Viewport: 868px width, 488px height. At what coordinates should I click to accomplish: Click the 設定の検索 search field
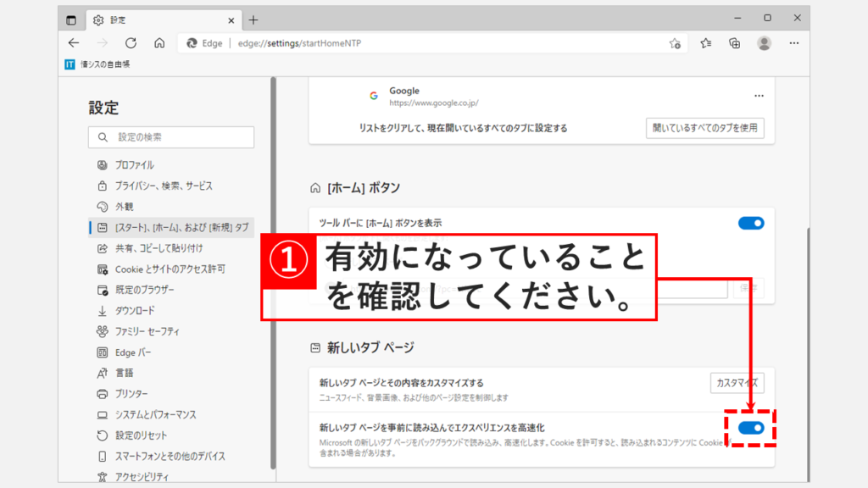coord(171,137)
